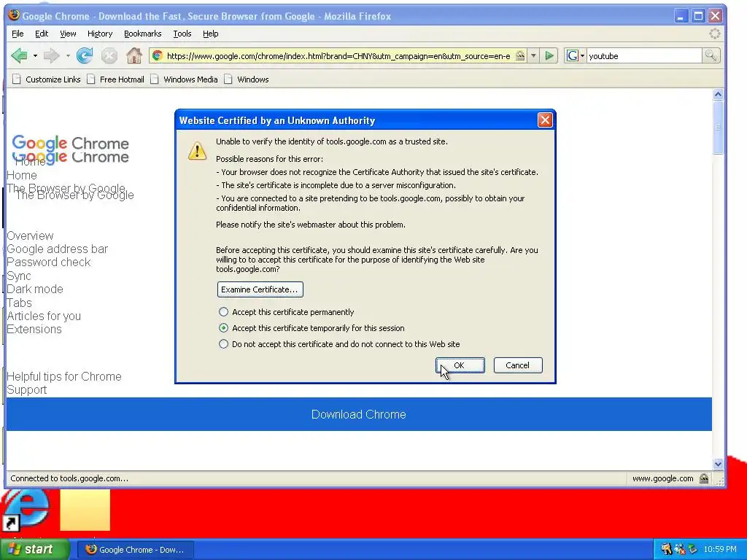Open the Windows Start menu
The height and width of the screenshot is (560, 747).
35,549
